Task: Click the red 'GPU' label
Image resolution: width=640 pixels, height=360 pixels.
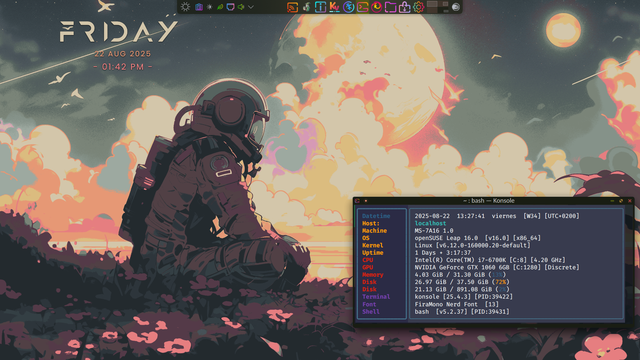Action: coord(367,267)
